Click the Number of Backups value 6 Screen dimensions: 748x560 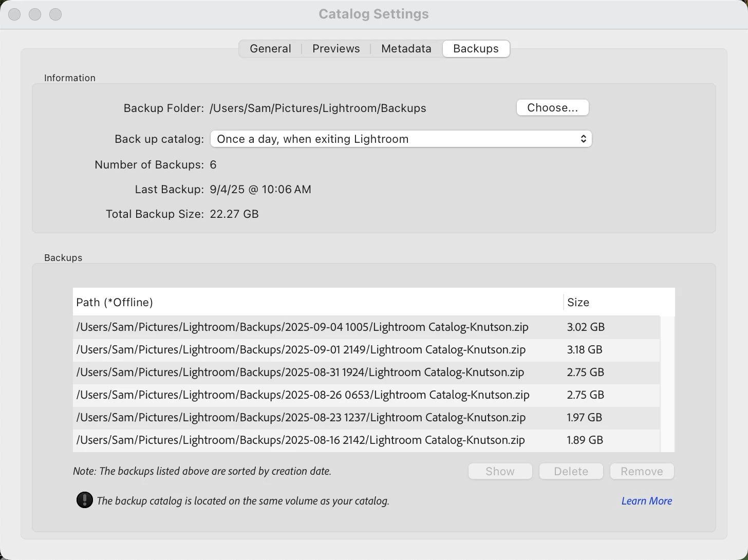213,165
